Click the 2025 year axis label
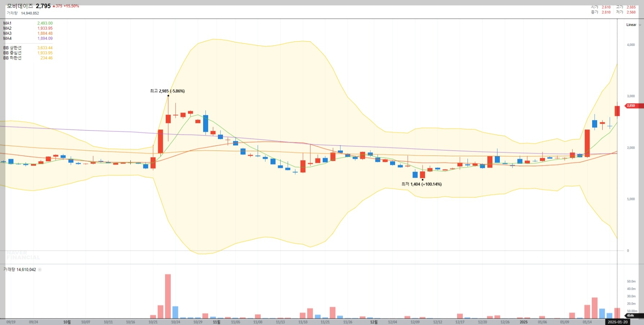The height and width of the screenshot is (325, 644). point(523,322)
